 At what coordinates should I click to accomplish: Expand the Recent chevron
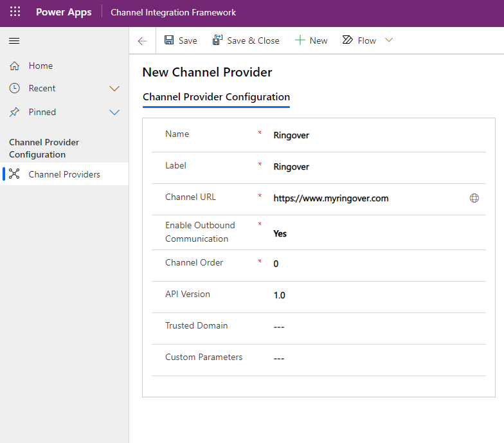pos(114,89)
